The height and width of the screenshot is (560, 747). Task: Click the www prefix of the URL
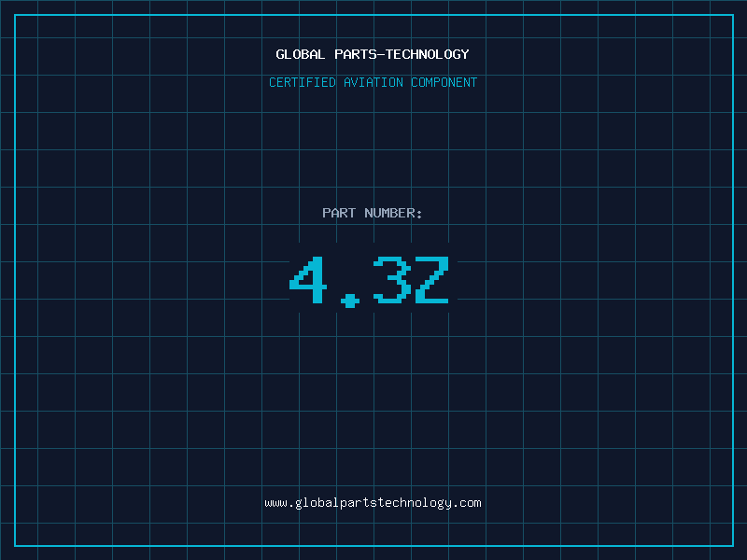[x=275, y=503]
